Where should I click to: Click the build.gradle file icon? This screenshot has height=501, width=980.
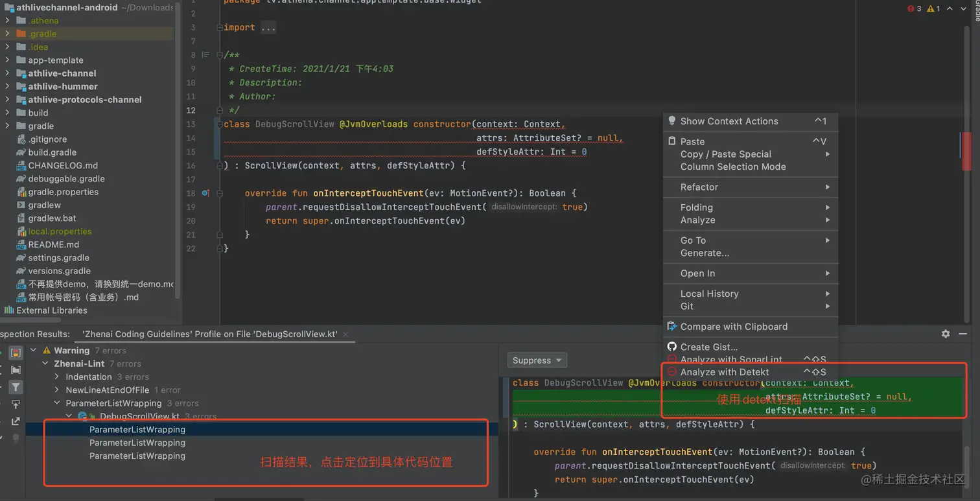click(21, 152)
